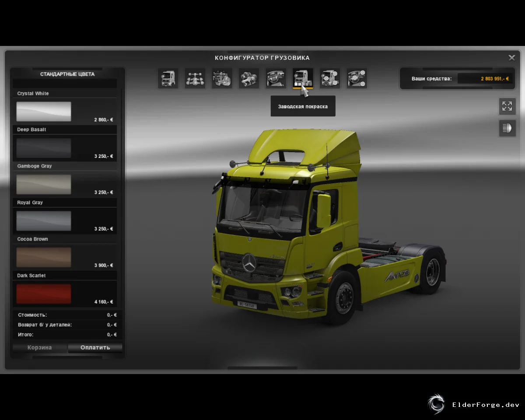This screenshot has width=525, height=420.
Task: Open the exterior accessories configuration icon
Action: (x=330, y=78)
